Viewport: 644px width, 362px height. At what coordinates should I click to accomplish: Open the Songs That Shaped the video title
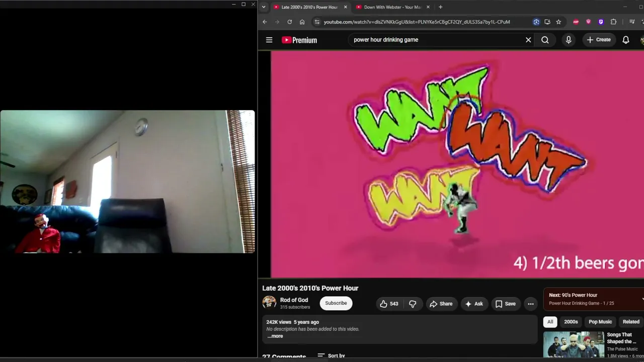coord(621,338)
